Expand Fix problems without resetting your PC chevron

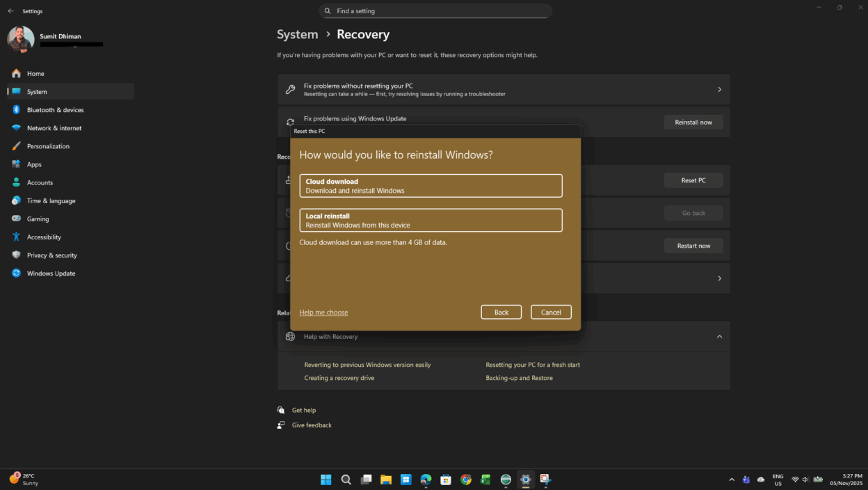pos(719,89)
